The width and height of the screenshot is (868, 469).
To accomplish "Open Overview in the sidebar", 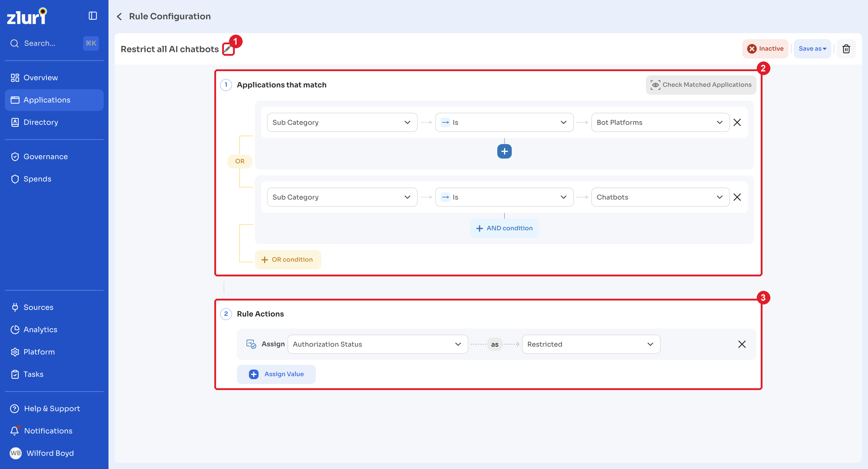I will click(54, 78).
